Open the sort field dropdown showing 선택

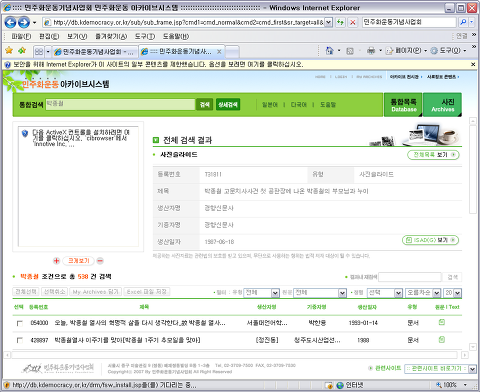click(385, 293)
